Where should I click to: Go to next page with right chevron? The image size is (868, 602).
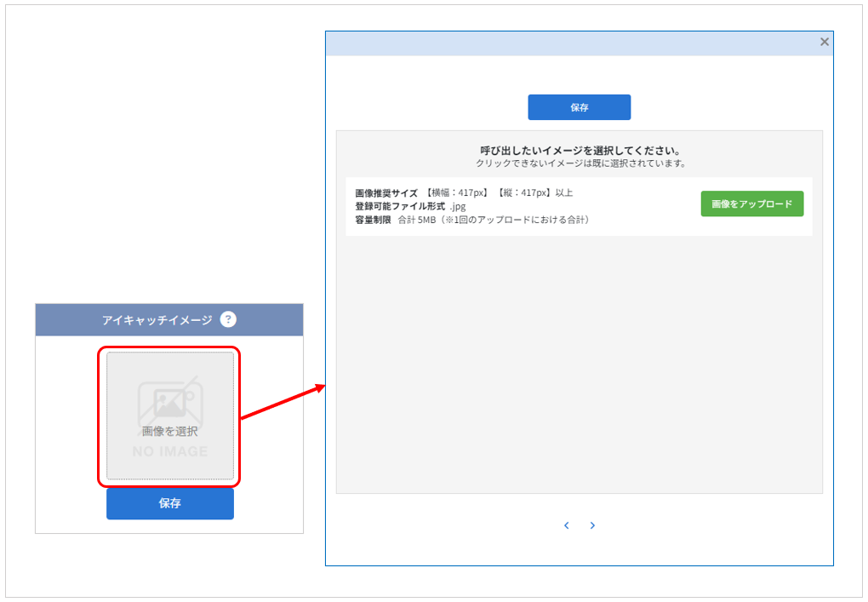(592, 525)
